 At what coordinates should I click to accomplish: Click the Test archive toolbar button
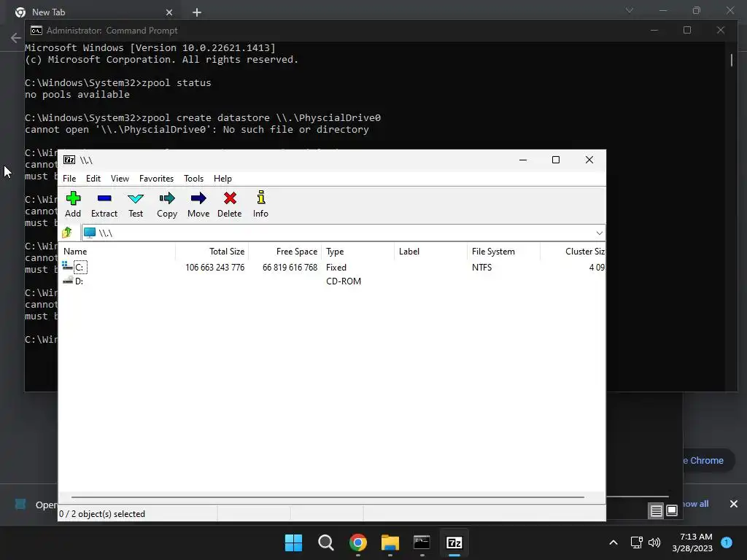(x=136, y=205)
